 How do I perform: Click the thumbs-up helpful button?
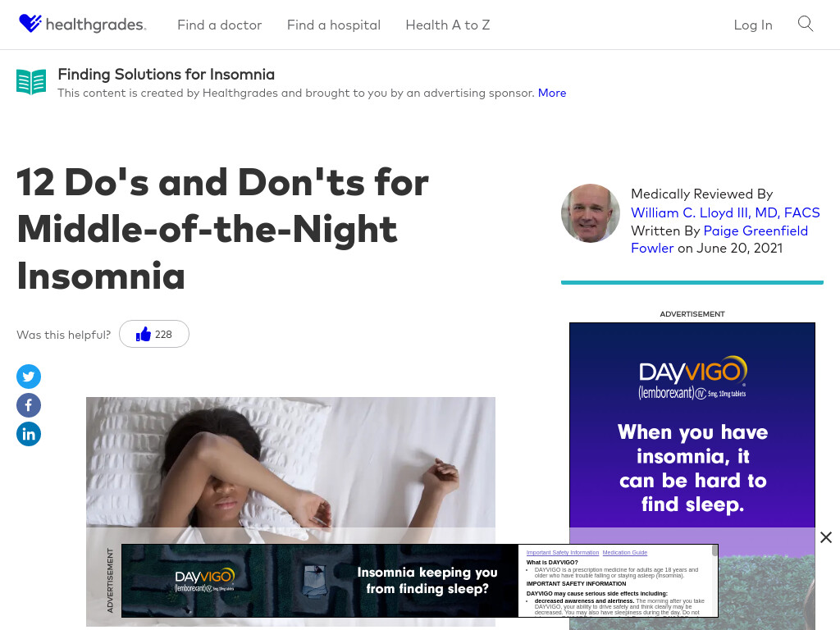click(153, 335)
